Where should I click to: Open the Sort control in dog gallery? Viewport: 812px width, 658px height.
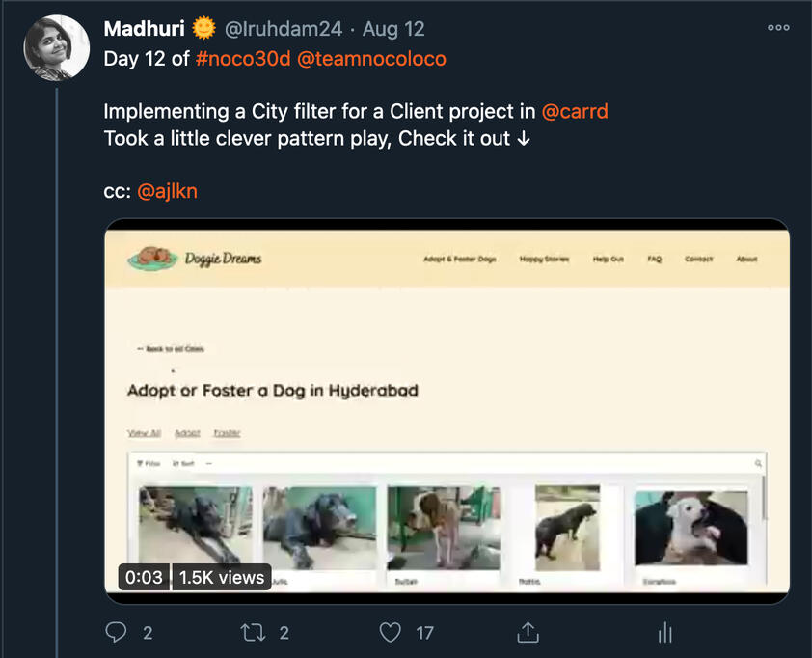(x=183, y=464)
